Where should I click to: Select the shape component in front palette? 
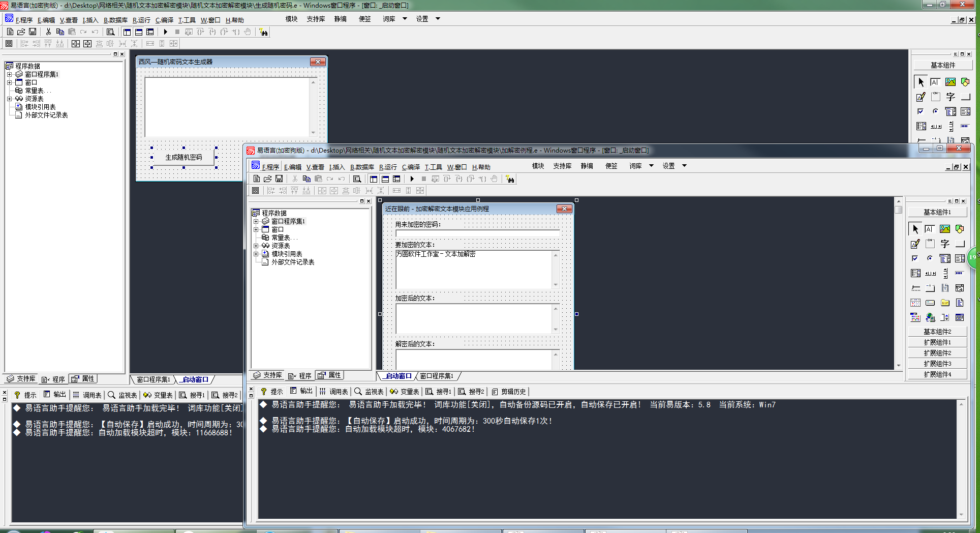point(960,229)
